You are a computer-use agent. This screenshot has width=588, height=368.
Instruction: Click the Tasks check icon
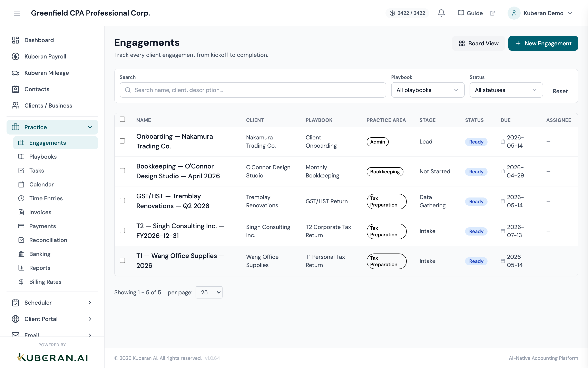coord(21,170)
